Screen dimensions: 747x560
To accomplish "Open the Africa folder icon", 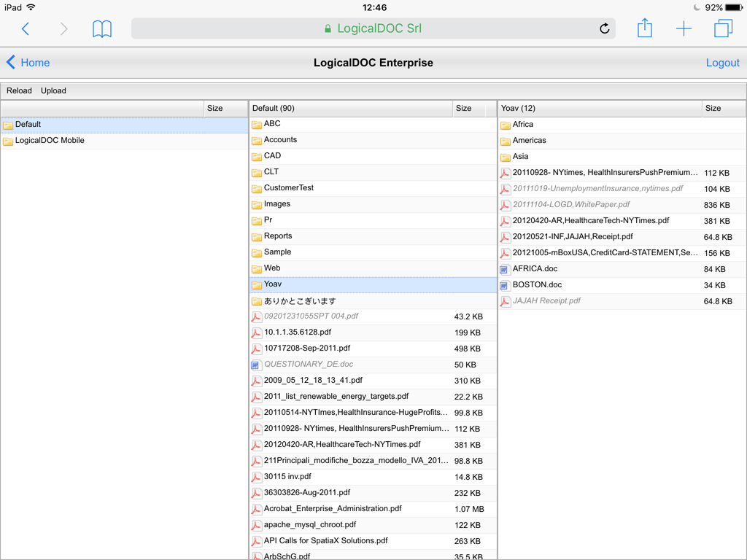I will click(x=506, y=125).
